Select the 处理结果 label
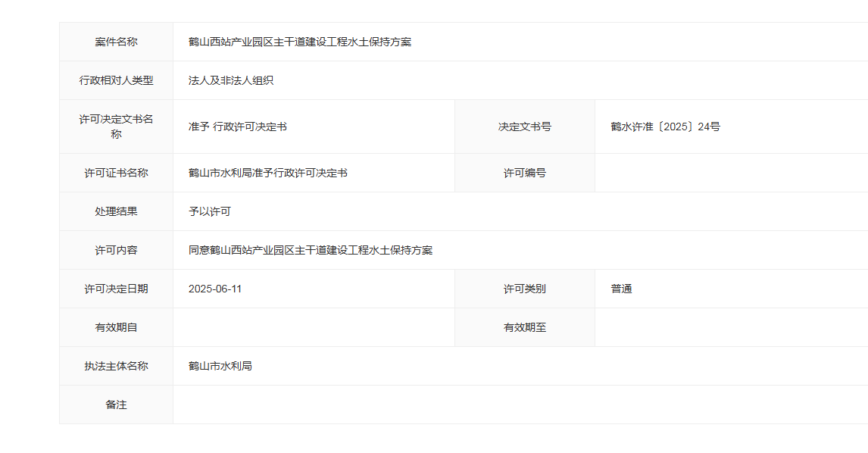 point(115,211)
